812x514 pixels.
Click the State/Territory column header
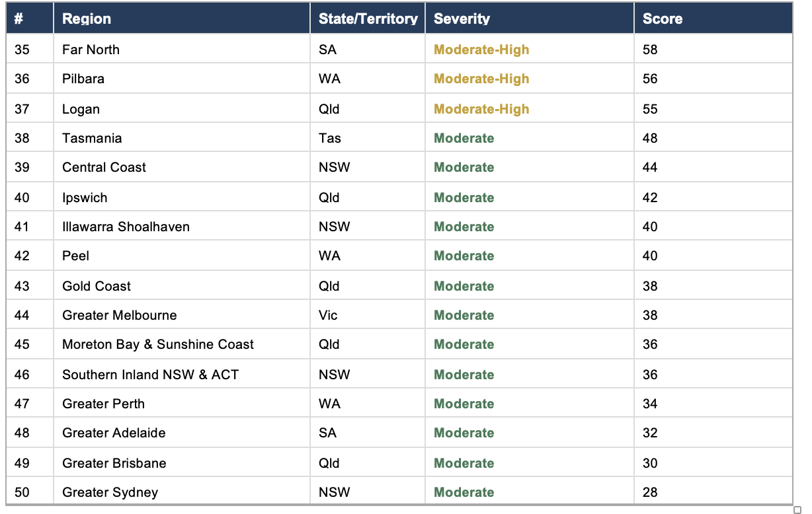pyautogui.click(x=368, y=18)
